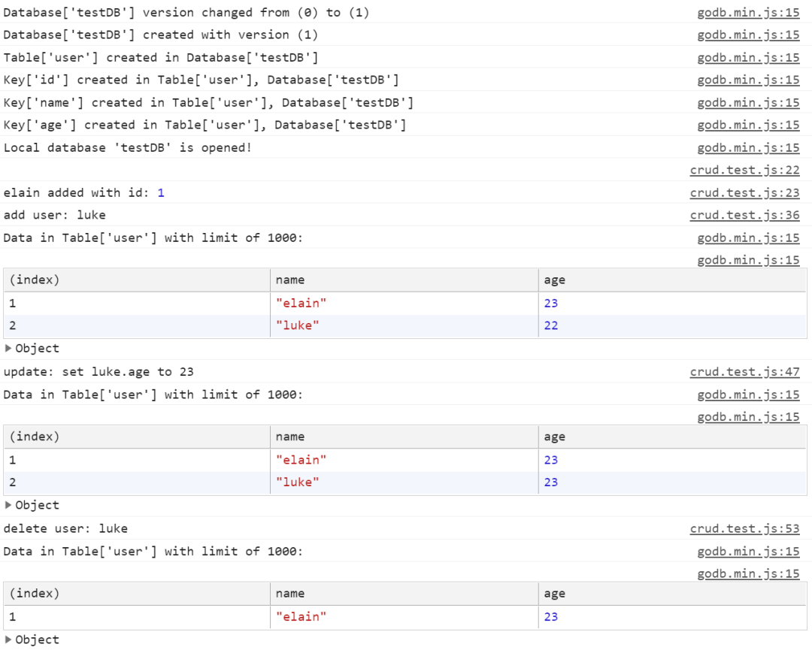
Task: Click the (index) header of the last table
Action: tap(34, 594)
